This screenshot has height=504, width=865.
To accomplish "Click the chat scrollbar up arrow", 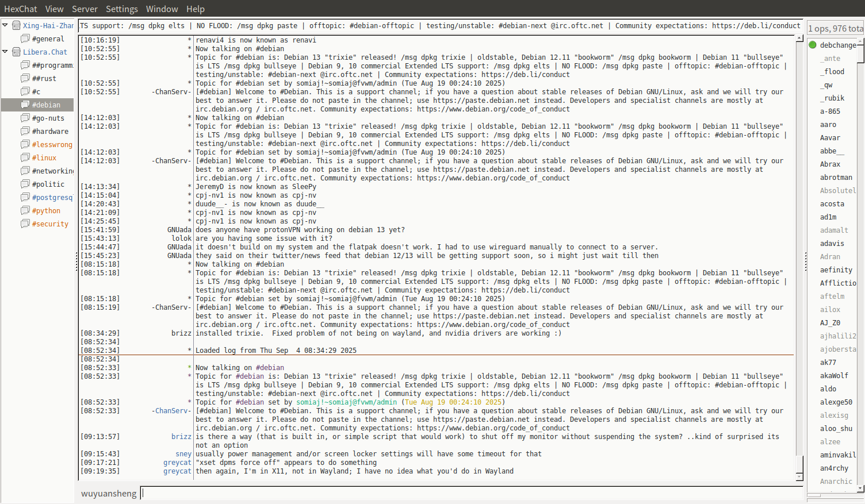I will tap(799, 38).
